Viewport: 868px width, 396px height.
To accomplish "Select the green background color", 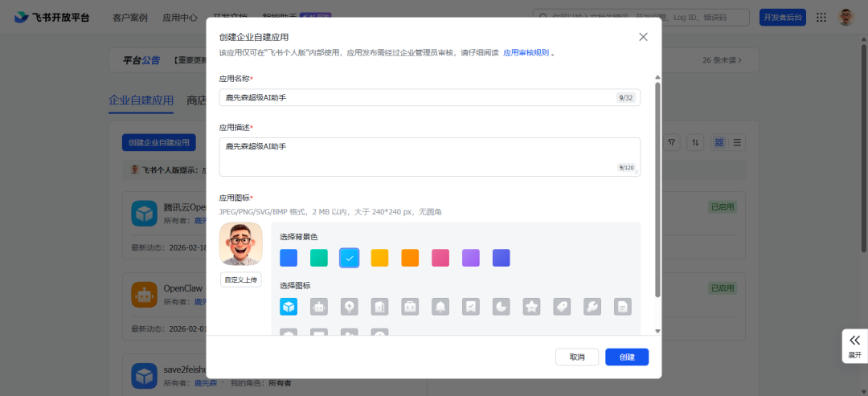I will coord(319,258).
